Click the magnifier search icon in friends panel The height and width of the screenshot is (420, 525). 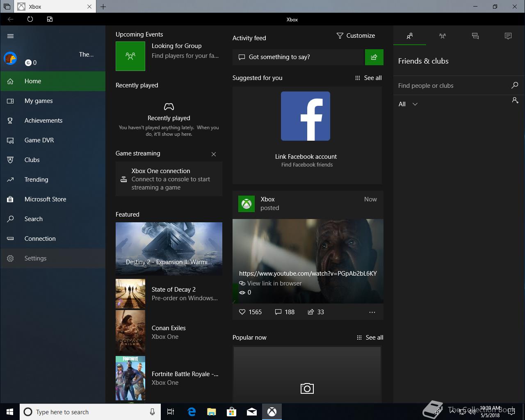coord(515,85)
